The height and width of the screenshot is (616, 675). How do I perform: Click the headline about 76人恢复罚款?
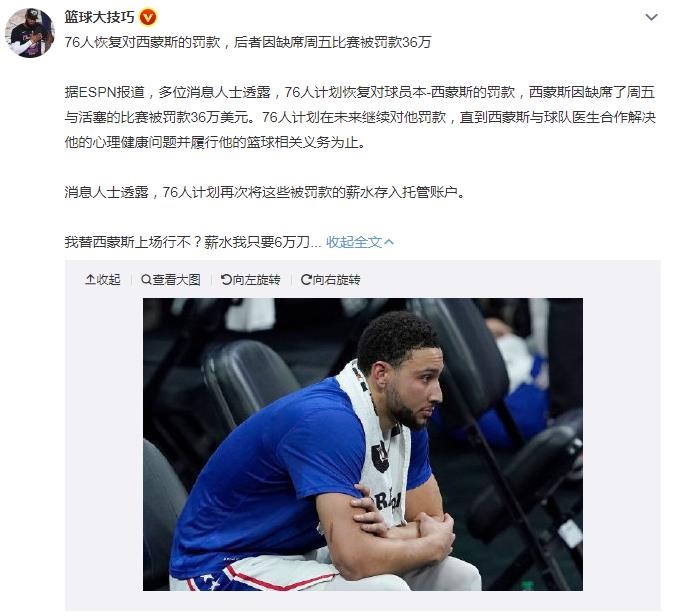coord(248,42)
